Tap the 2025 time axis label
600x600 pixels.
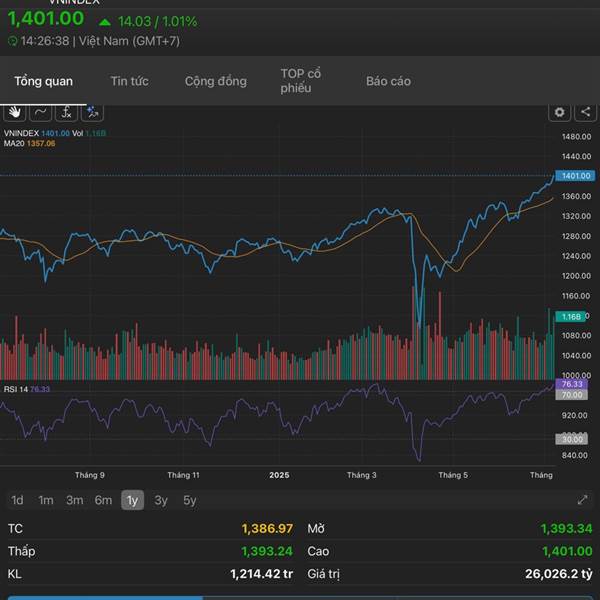(279, 475)
